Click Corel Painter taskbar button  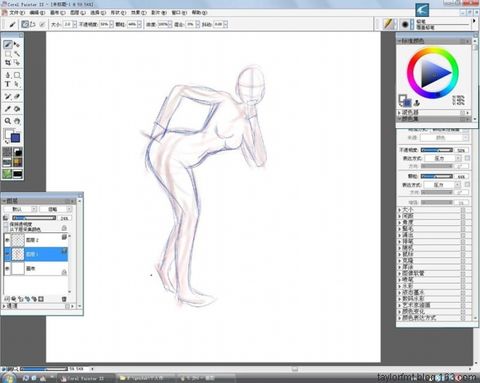pyautogui.click(x=86, y=378)
